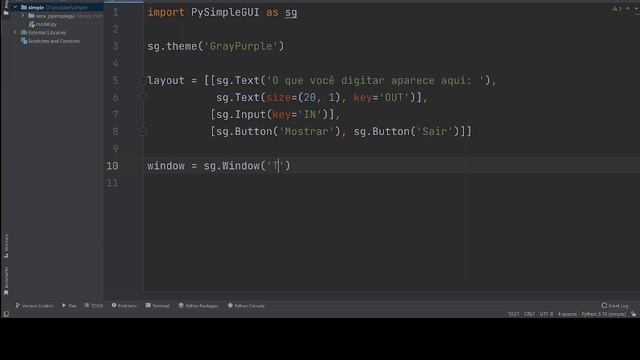Click the fold marker on line 8
This screenshot has height=360, width=640.
pos(143,131)
